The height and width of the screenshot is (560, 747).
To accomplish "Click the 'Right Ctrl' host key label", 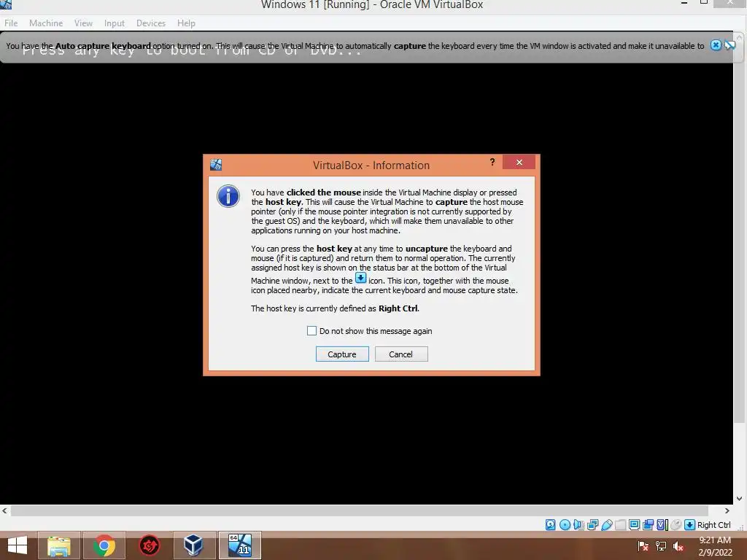I will [713, 525].
